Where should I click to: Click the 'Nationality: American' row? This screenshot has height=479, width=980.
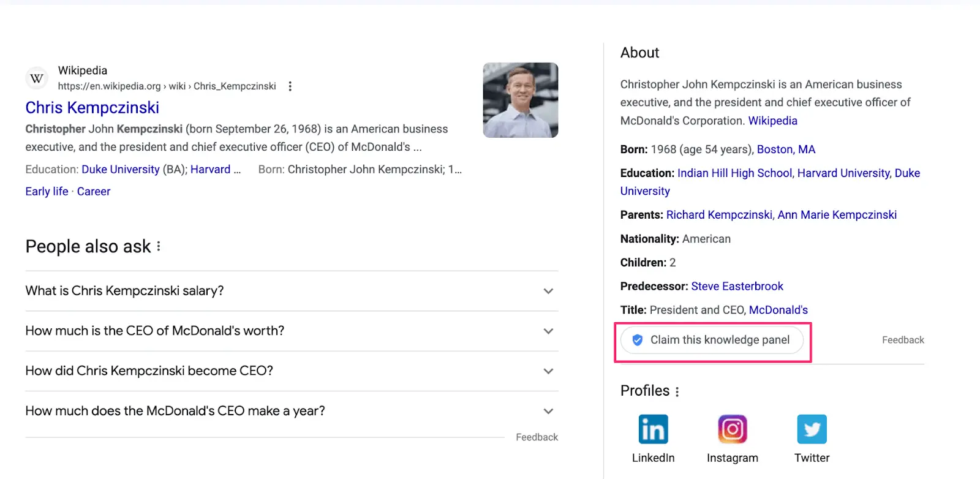pos(676,239)
